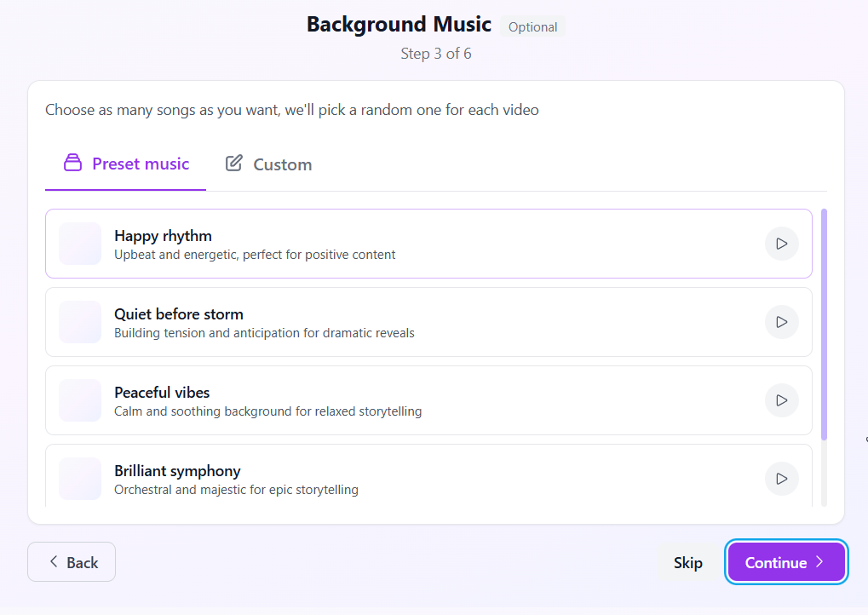Play the Peaceful vibes preview
The height and width of the screenshot is (615, 868).
pyautogui.click(x=781, y=400)
